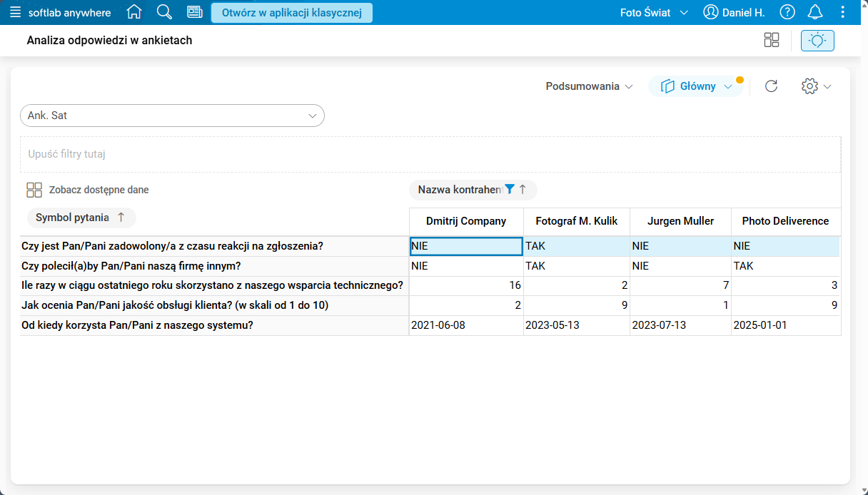This screenshot has width=868, height=495.
Task: Open the Daniel H. user menu
Action: point(734,12)
